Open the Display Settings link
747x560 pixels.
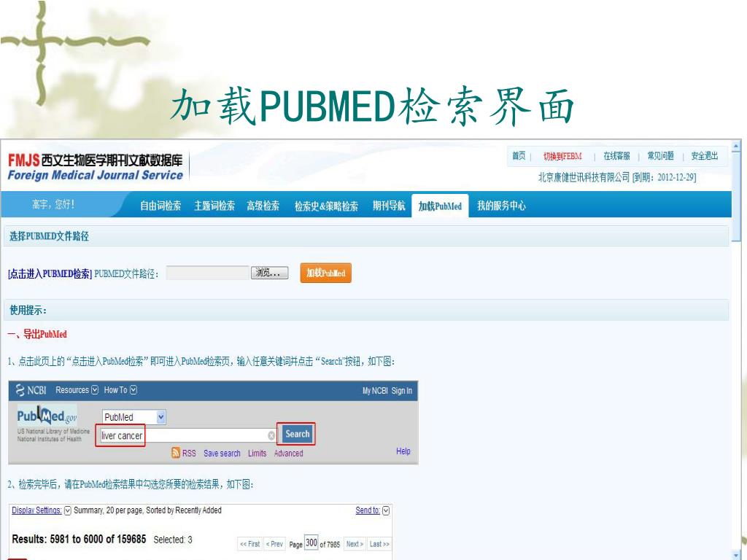(x=36, y=510)
